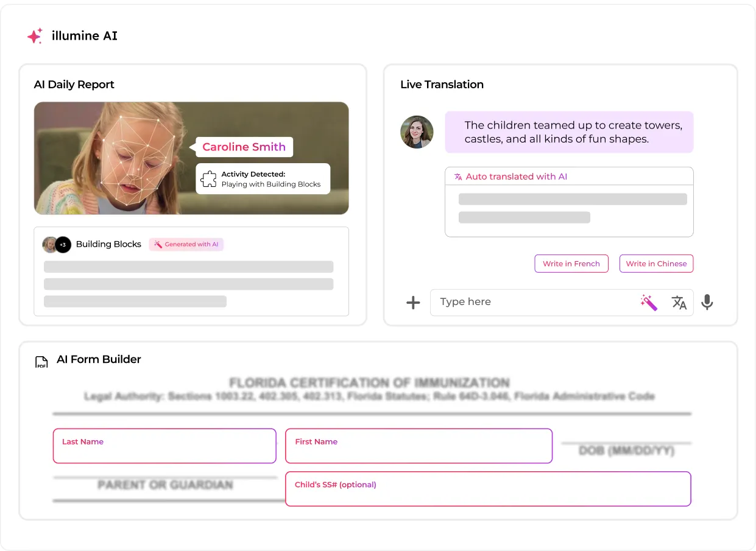The image size is (756, 551).
Task: Click the illumine AI sparkle logo
Action: coord(35,36)
